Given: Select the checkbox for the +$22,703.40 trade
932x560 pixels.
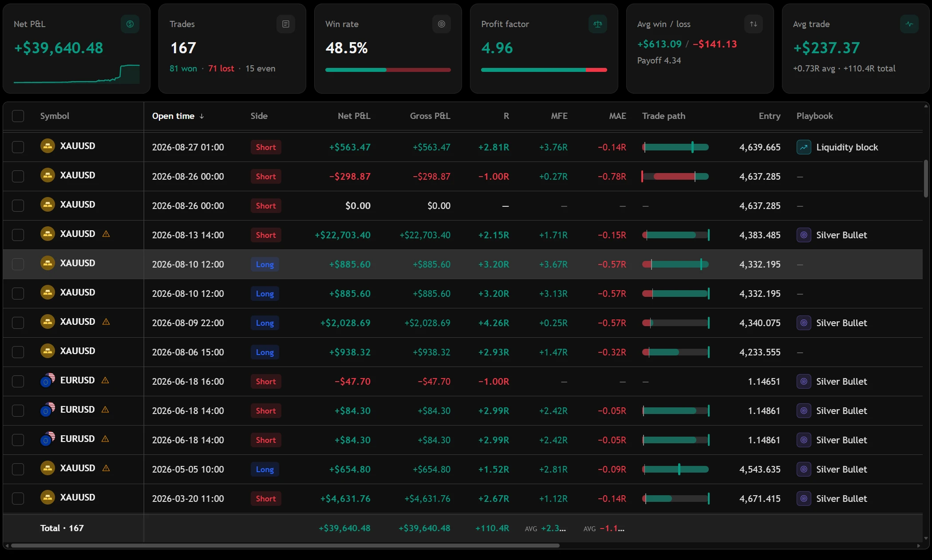Looking at the screenshot, I should 18,235.
